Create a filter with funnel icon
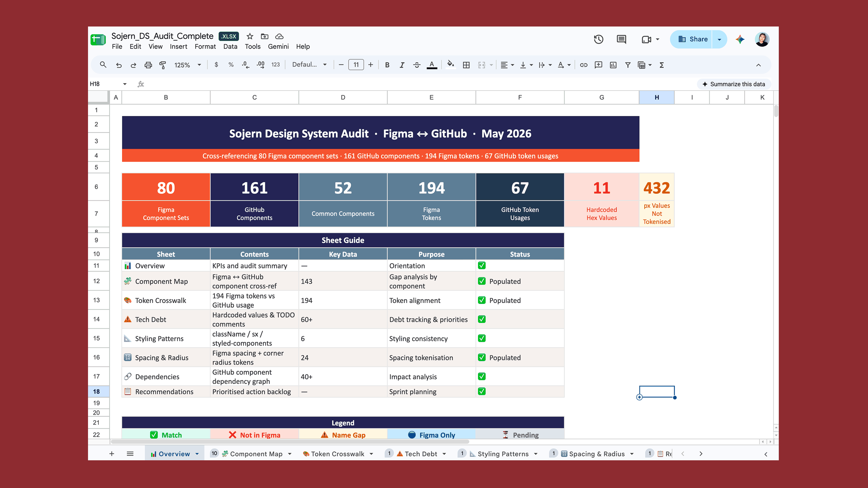 tap(628, 65)
